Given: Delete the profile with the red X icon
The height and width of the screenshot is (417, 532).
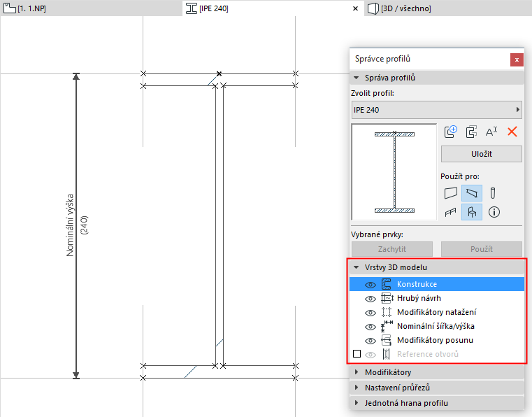Looking at the screenshot, I should 512,132.
